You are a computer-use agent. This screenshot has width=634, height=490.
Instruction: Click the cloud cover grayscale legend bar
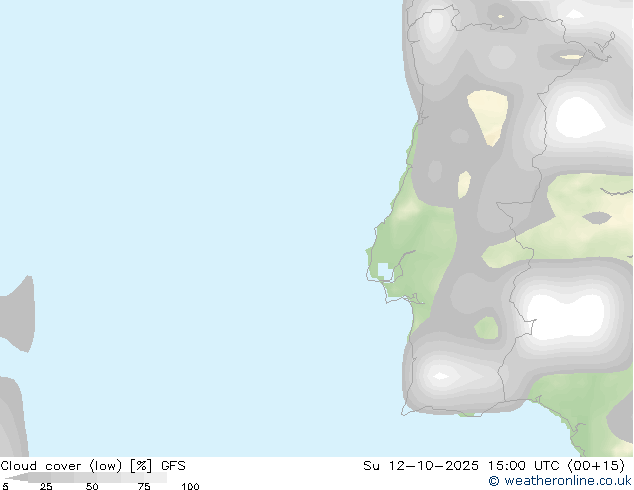pos(86,477)
